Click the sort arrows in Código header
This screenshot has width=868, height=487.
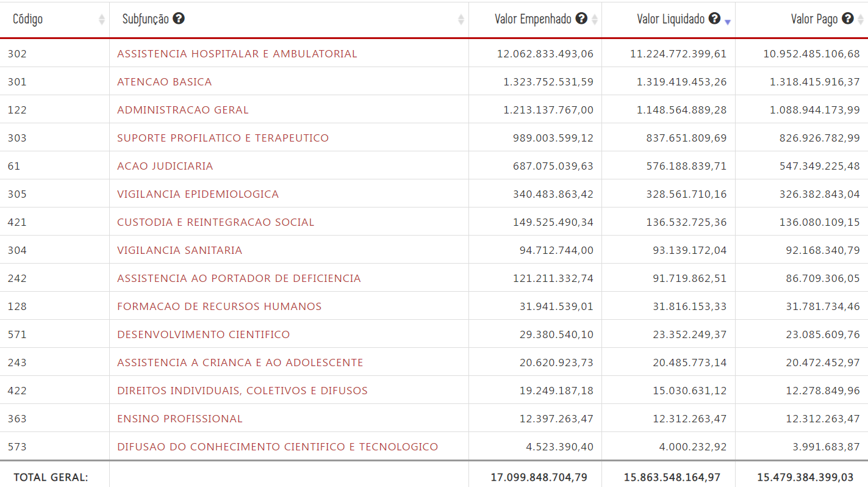(102, 20)
